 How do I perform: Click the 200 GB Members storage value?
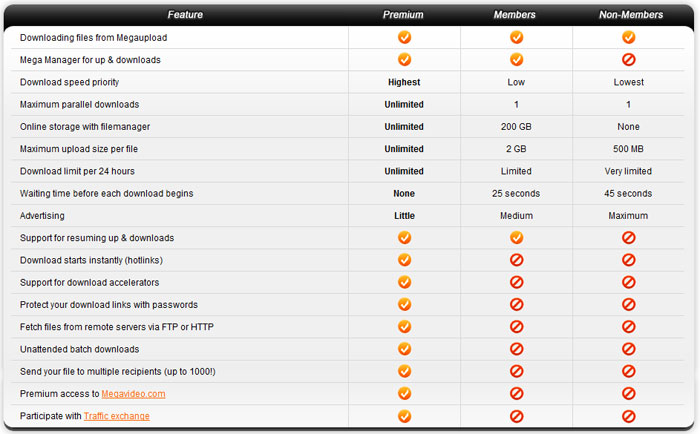[516, 127]
